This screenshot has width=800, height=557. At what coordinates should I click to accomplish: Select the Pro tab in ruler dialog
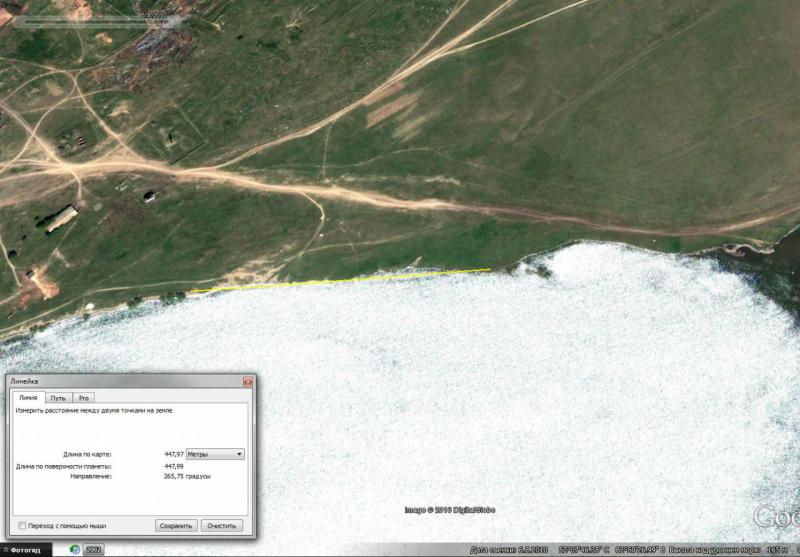(x=84, y=398)
